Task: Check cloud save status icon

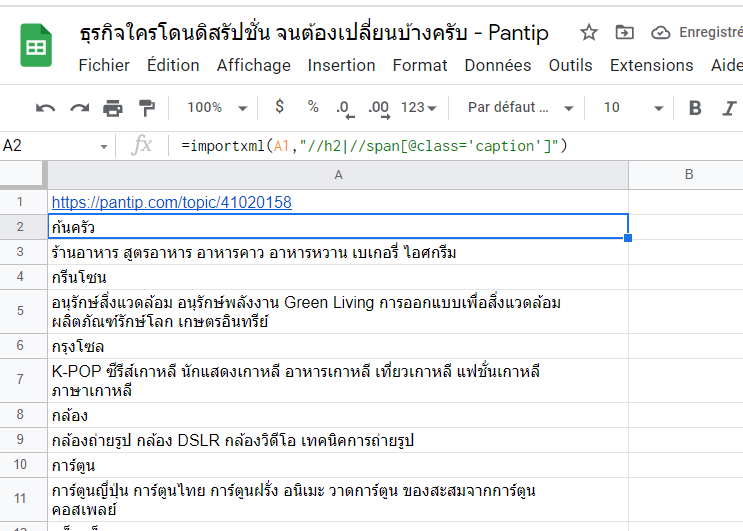Action: 661,33
